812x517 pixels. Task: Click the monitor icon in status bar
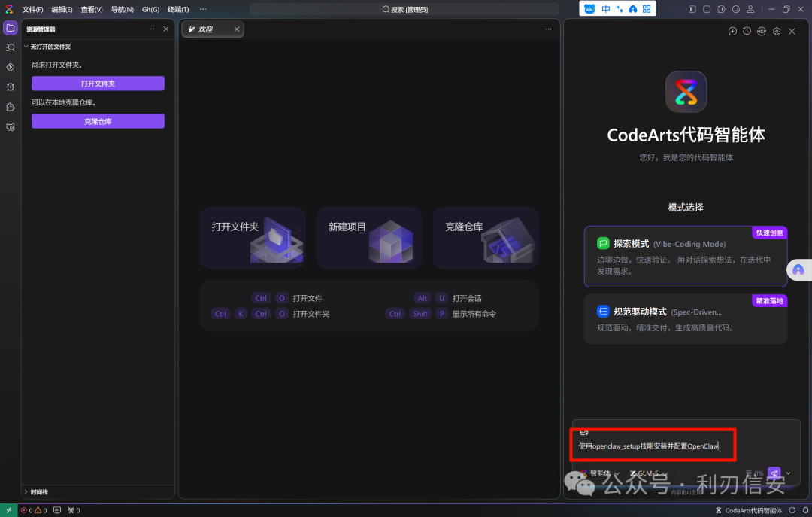(x=57, y=510)
